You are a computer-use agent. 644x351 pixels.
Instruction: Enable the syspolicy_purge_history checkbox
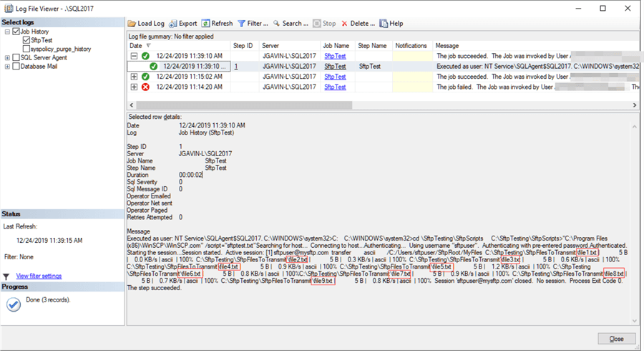(x=26, y=49)
